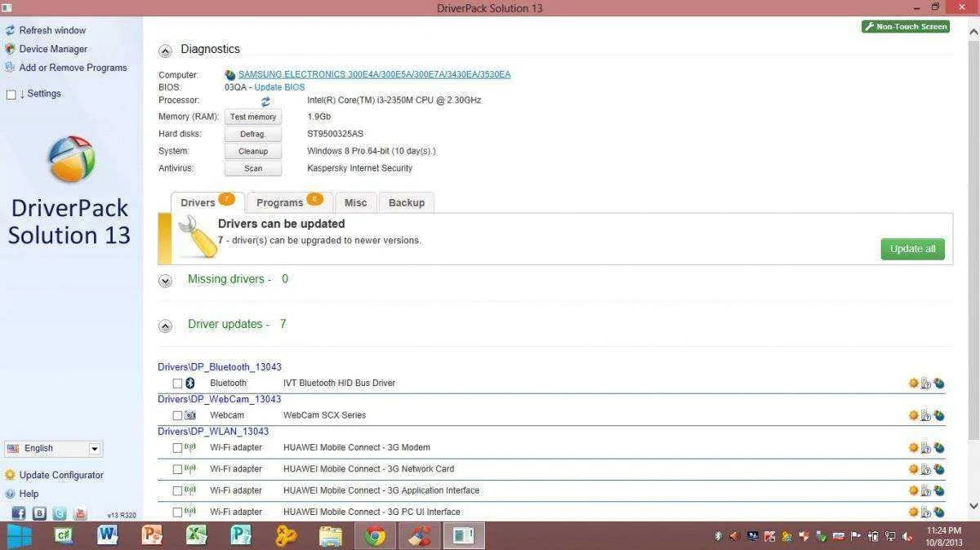Collapse the Driver updates section
Viewport: 980px width, 550px height.
point(165,326)
